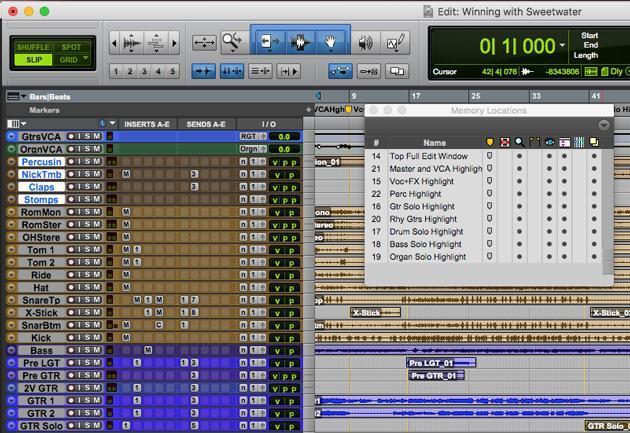Screen dimensions: 630x433
Task: Click the yellow marker in Markers ruler
Action: point(348,109)
